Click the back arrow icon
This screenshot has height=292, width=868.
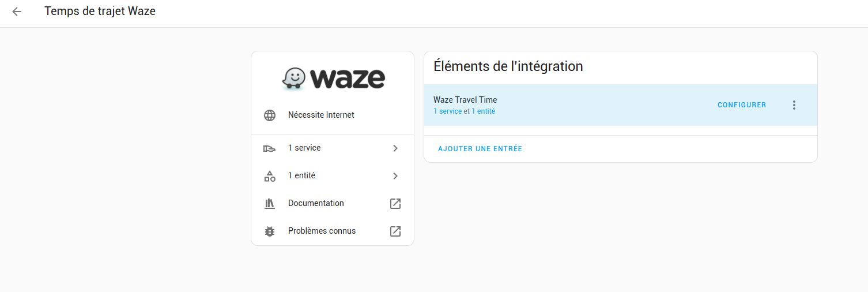pos(17,12)
